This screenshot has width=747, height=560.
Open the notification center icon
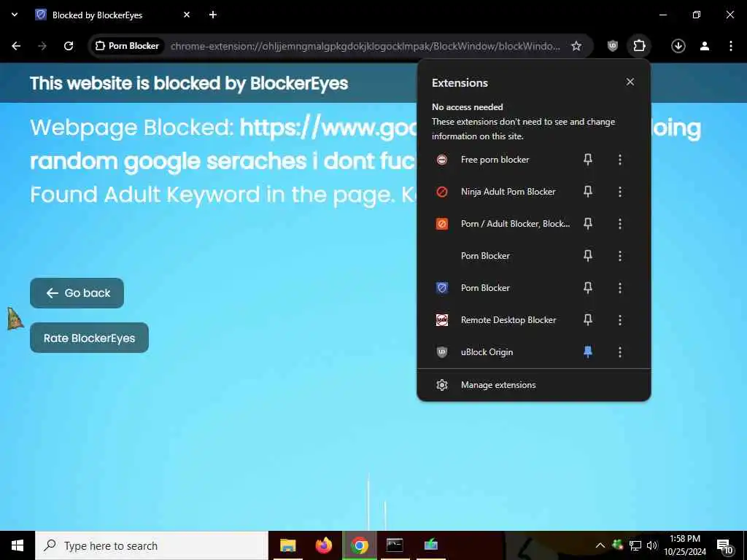pyautogui.click(x=724, y=546)
